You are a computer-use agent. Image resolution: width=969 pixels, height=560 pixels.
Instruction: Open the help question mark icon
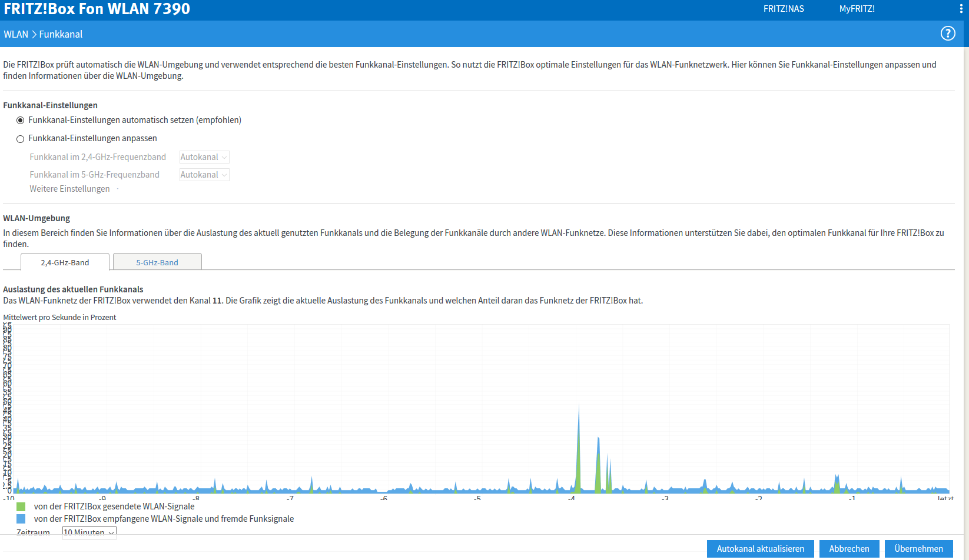pos(948,34)
